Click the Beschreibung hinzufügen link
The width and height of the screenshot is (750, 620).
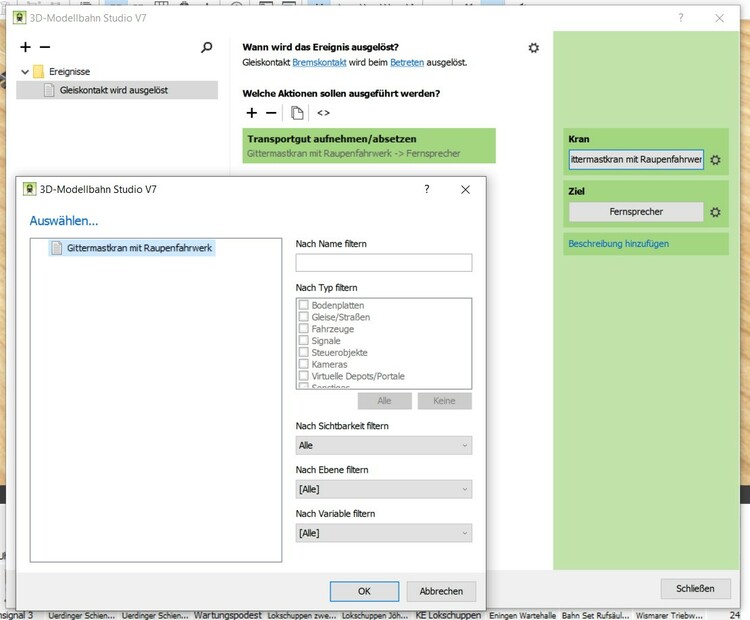[x=618, y=244]
